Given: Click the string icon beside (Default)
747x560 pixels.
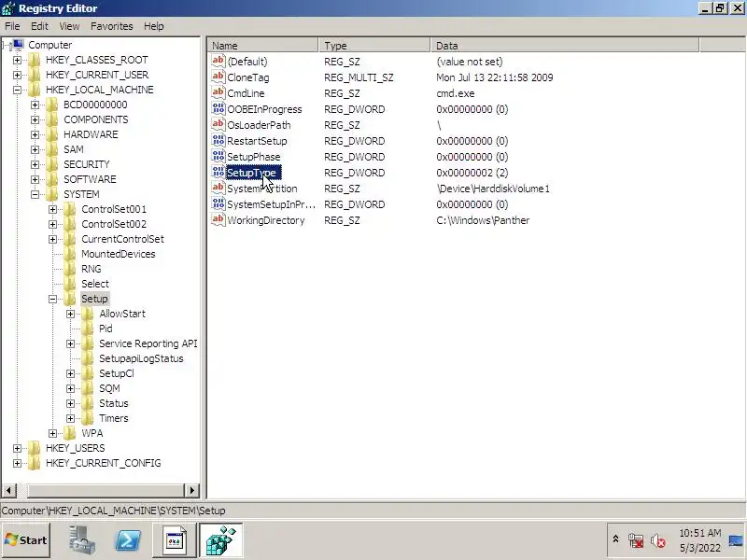Looking at the screenshot, I should coord(218,61).
